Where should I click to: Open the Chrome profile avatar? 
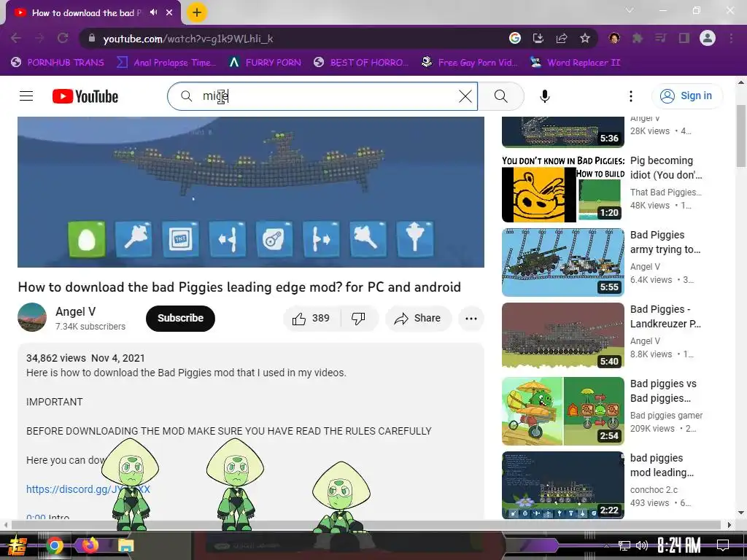click(708, 38)
